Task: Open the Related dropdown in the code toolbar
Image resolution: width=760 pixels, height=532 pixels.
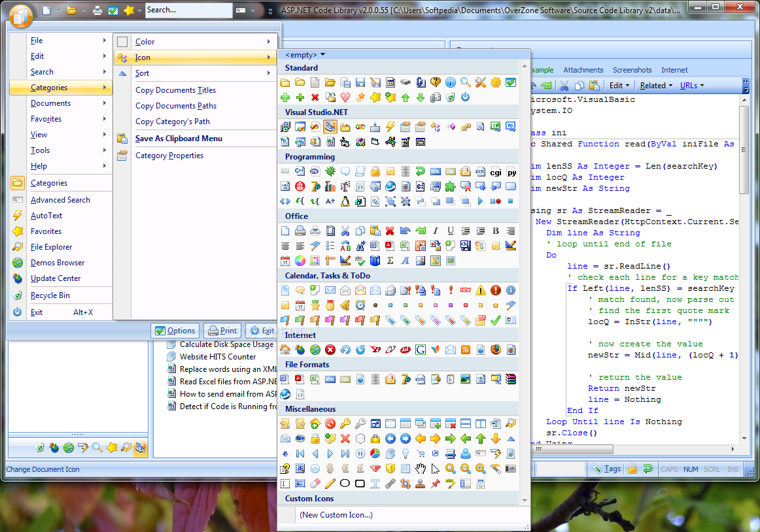Action: coord(656,85)
